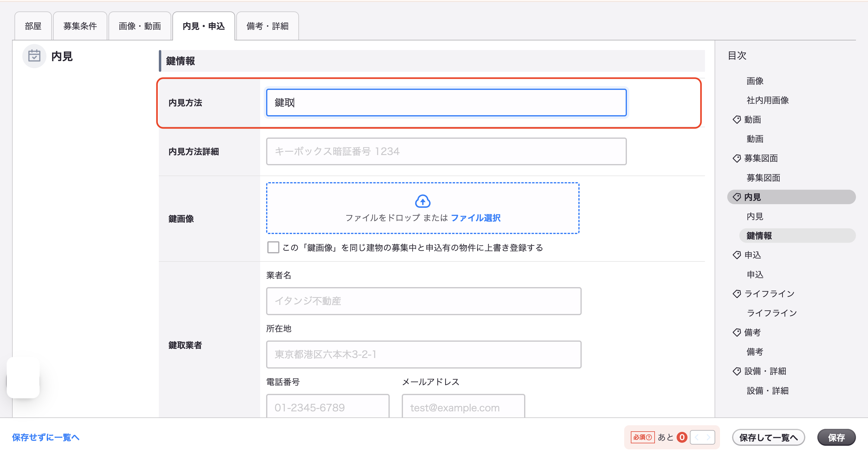
Task: Select highlighted 内見 section in 目次
Action: pos(791,197)
